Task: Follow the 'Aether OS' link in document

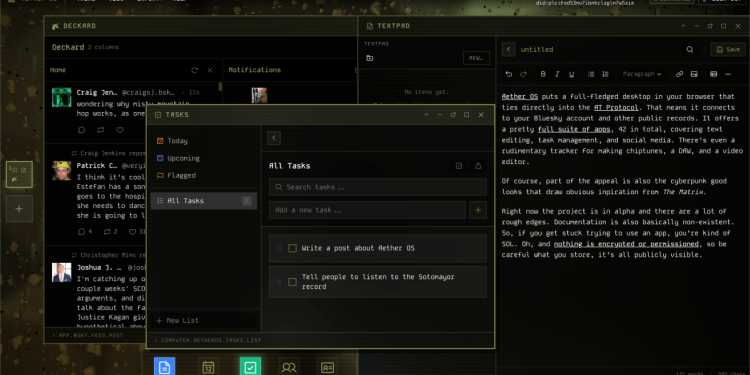Action: tap(520, 97)
